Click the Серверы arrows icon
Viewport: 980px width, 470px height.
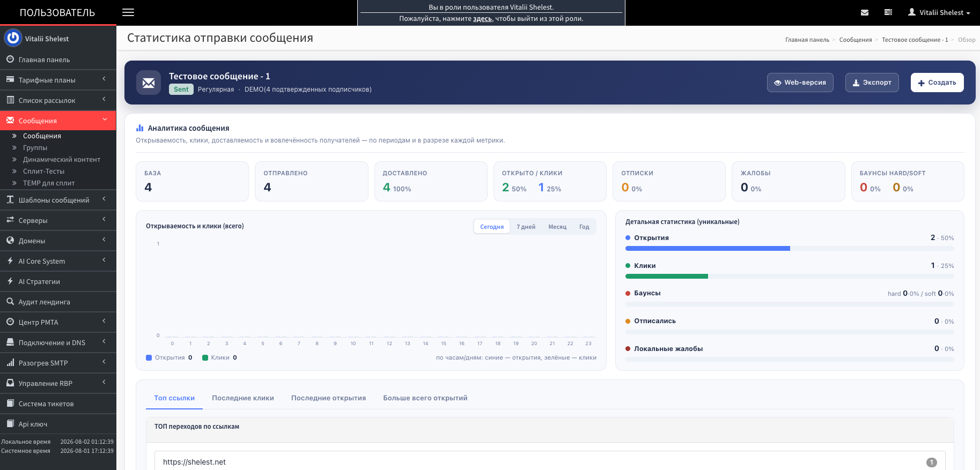click(10, 220)
